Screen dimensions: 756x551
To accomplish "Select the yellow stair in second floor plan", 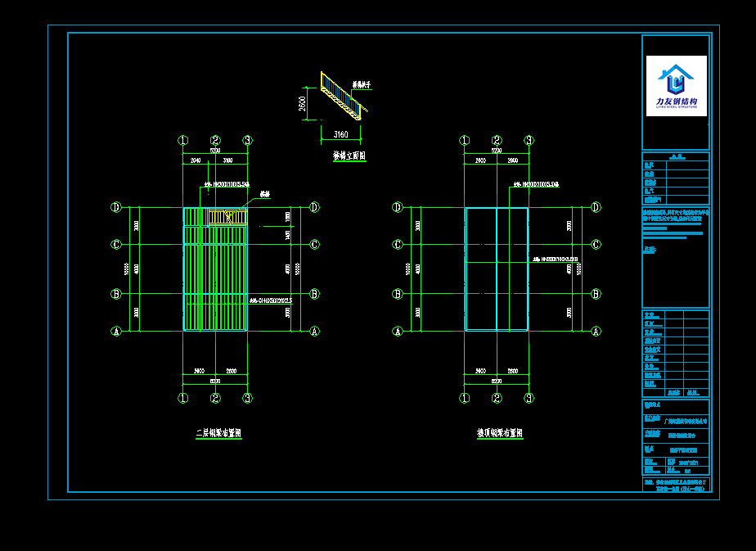I will [227, 216].
